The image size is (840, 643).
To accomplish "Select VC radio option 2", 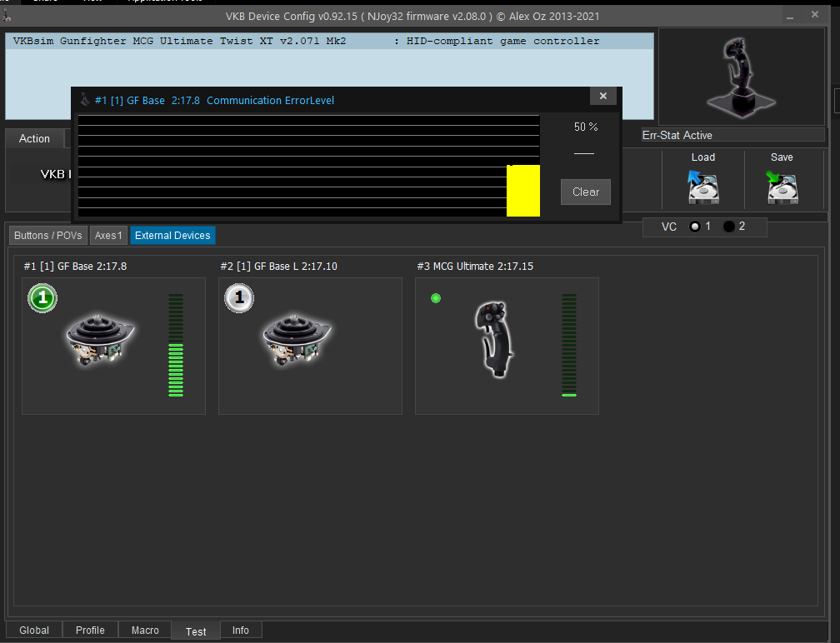I will (728, 227).
